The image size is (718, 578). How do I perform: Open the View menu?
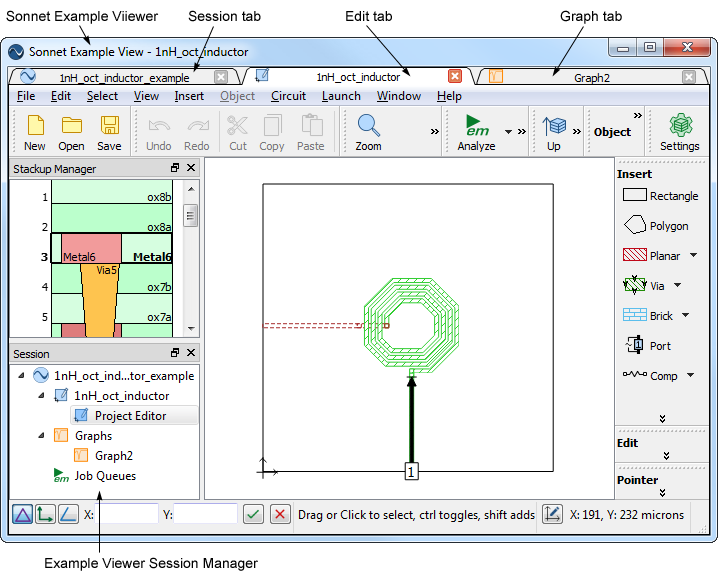click(x=146, y=96)
